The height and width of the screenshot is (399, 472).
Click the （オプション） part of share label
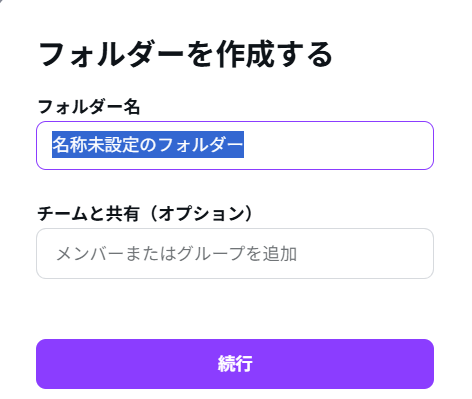click(198, 214)
